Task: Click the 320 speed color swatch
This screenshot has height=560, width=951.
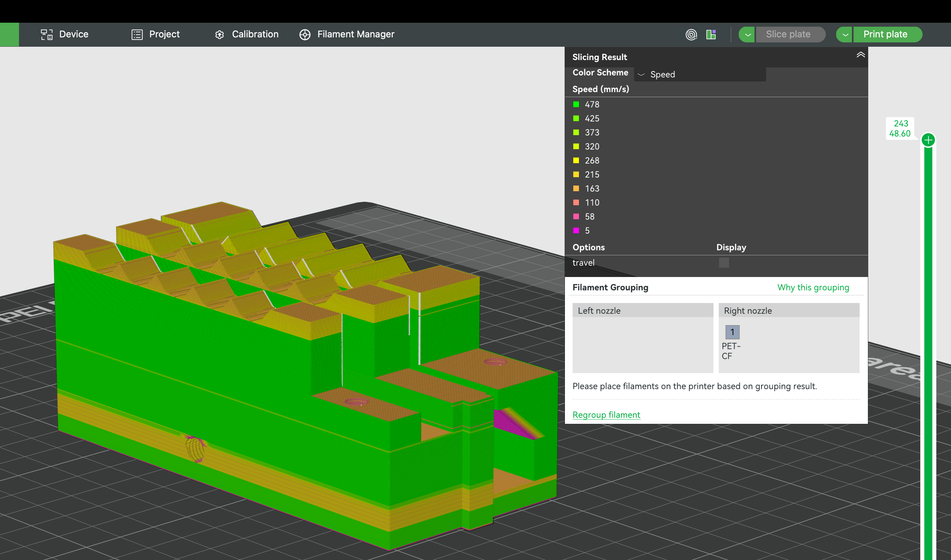Action: [x=576, y=146]
